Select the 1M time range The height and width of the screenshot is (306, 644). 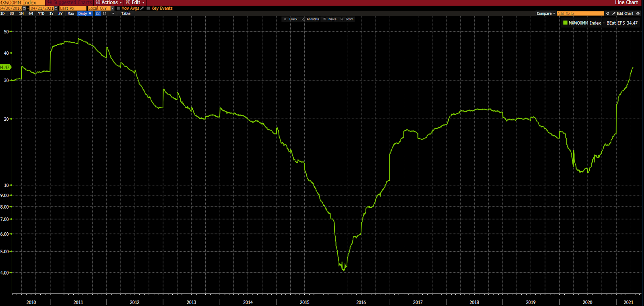coord(21,13)
